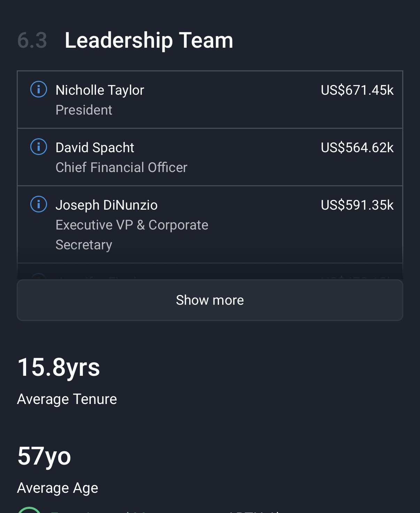This screenshot has height=513, width=420.
Task: Click the info icon beside Nicholle Taylor
Action: (x=39, y=89)
